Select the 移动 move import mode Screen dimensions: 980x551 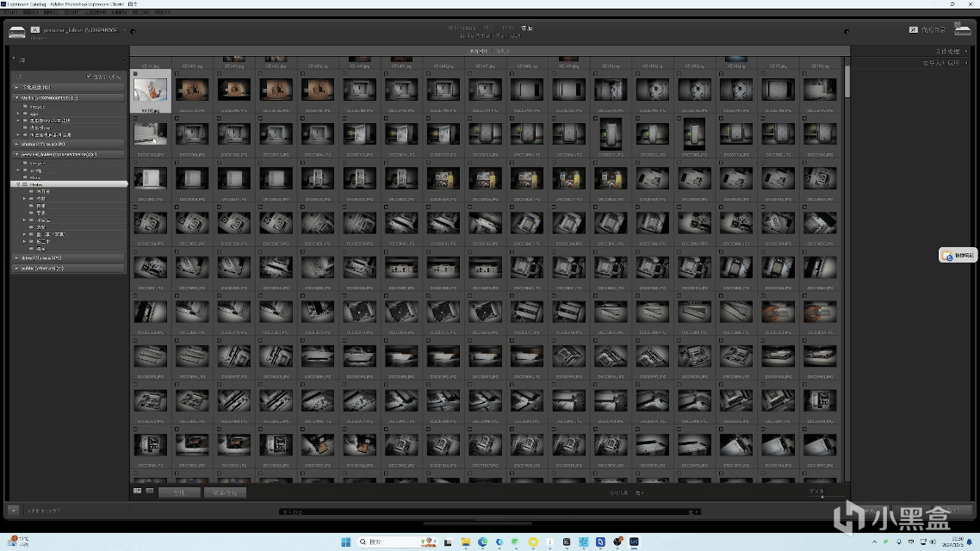coord(507,28)
